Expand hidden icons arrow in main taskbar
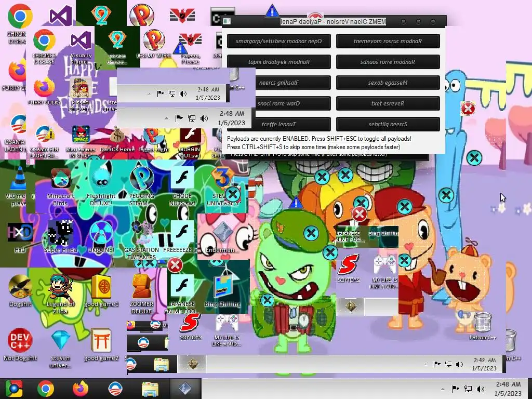The image size is (532, 399). click(x=443, y=389)
